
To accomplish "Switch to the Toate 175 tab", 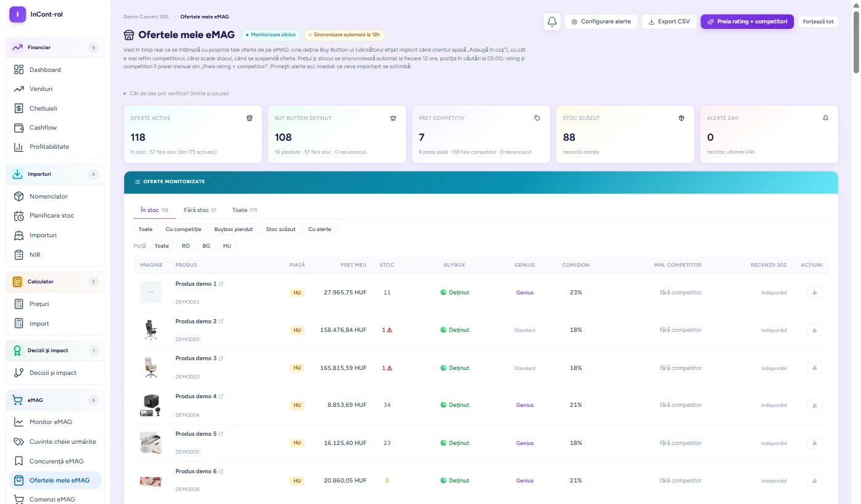I will click(244, 210).
